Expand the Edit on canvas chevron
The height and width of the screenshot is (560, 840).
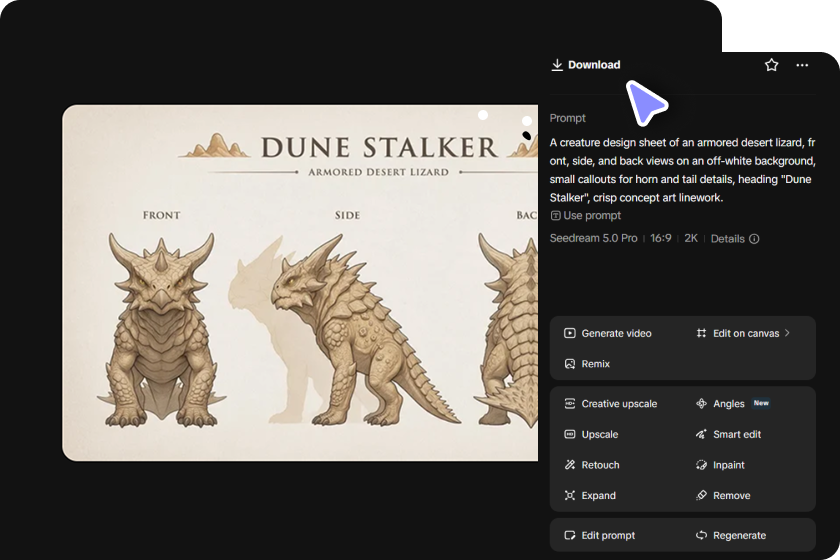coord(787,333)
